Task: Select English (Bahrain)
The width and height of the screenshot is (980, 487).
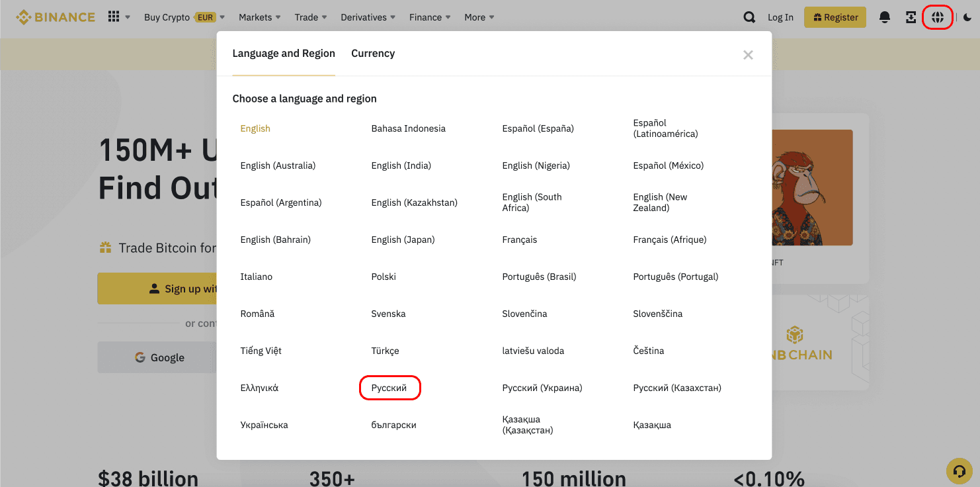Action: click(276, 240)
